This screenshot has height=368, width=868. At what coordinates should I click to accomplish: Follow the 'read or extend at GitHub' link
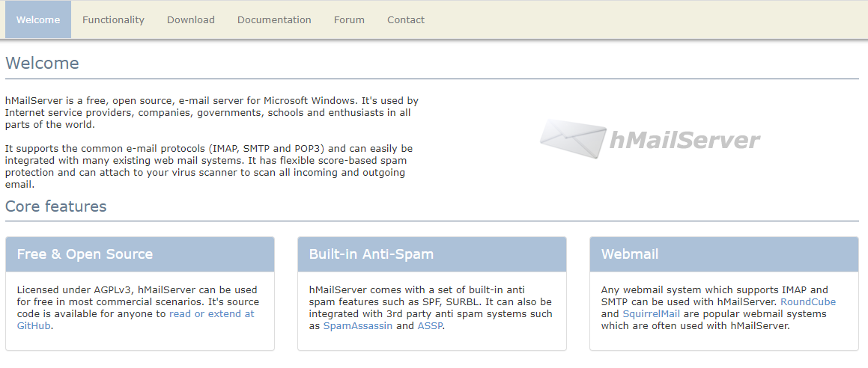(x=211, y=314)
